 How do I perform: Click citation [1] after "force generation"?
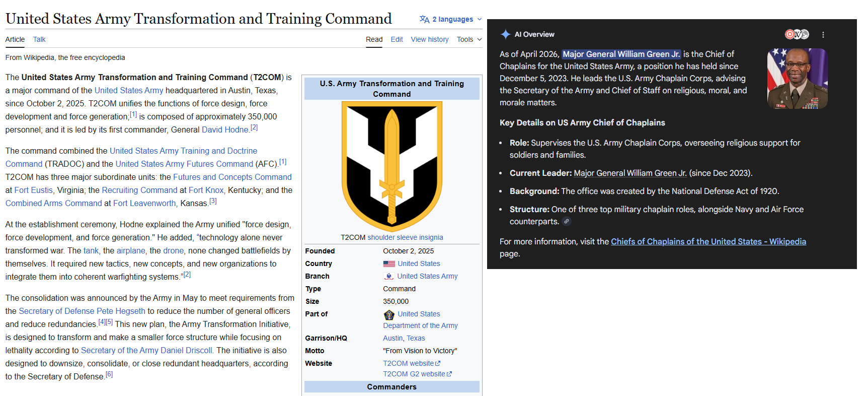point(133,114)
